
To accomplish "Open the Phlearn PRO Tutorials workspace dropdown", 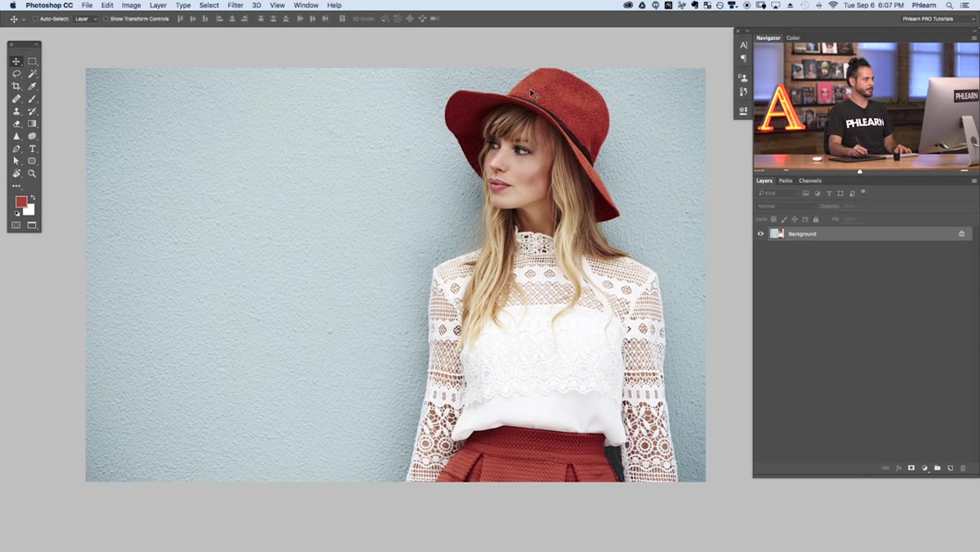I will 938,18.
